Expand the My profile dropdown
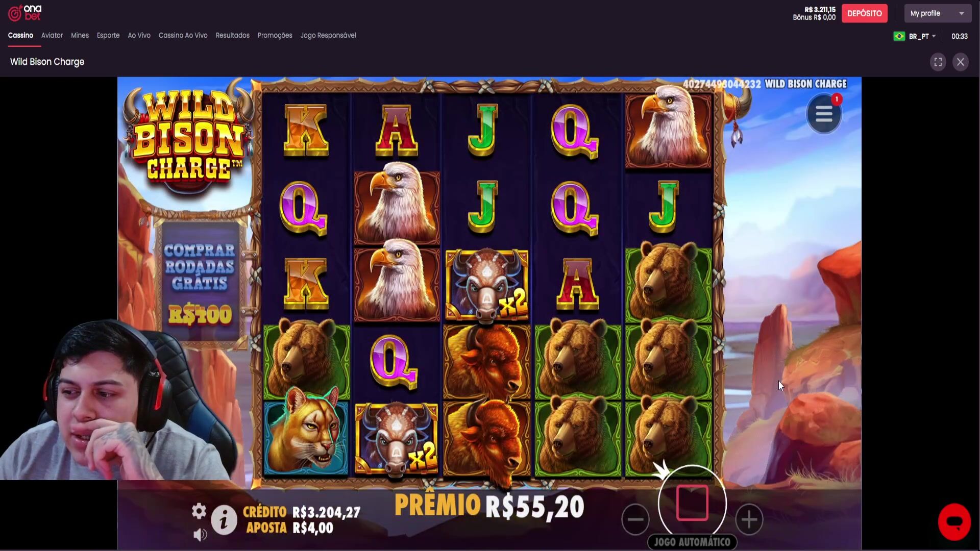 [938, 13]
